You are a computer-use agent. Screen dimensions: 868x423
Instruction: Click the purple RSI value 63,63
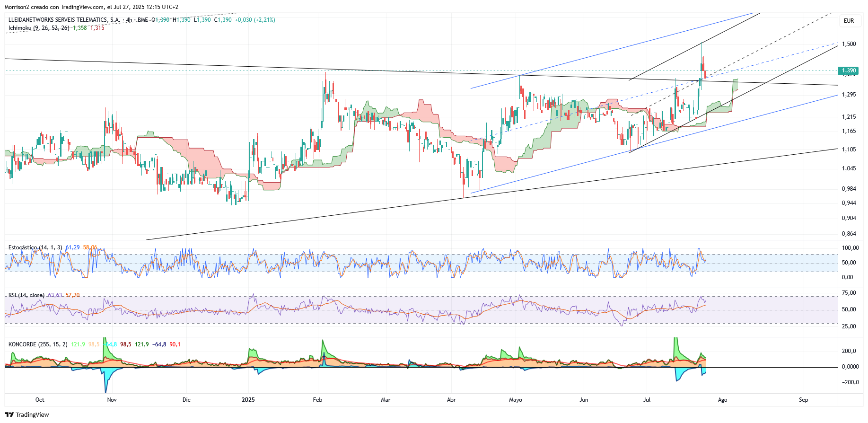55,295
